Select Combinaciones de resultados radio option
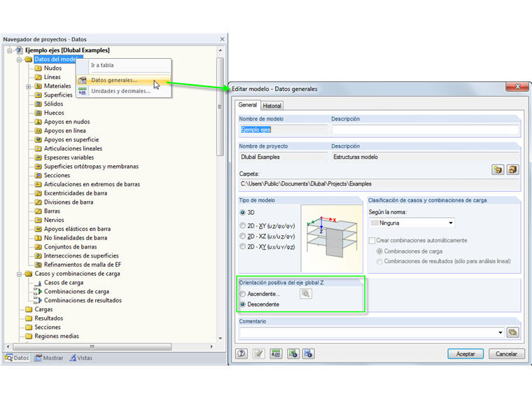This screenshot has height=399, width=532. 379,261
